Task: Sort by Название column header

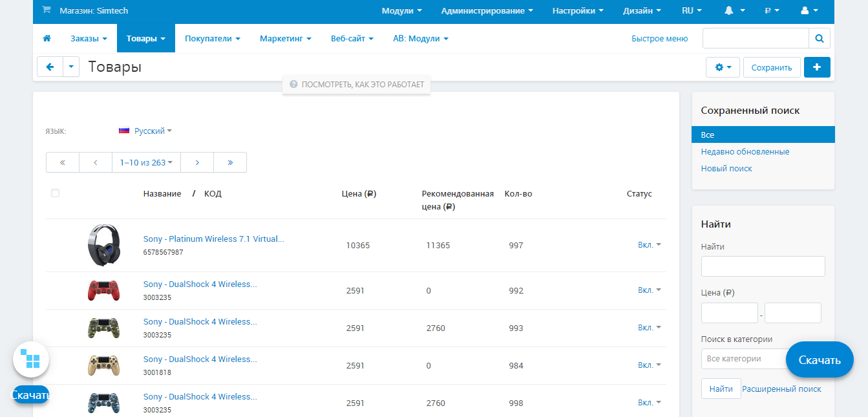Action: [162, 193]
